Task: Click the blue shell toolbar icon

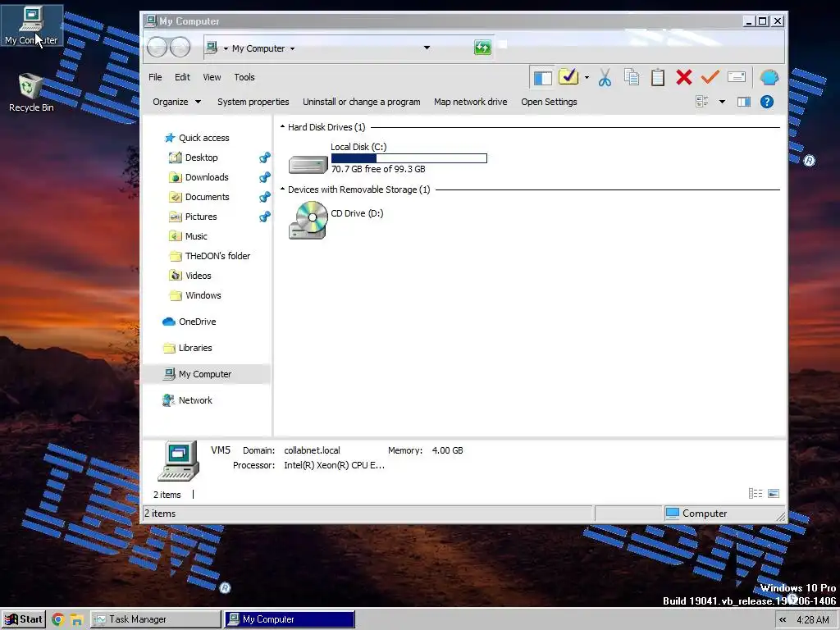Action: [769, 78]
